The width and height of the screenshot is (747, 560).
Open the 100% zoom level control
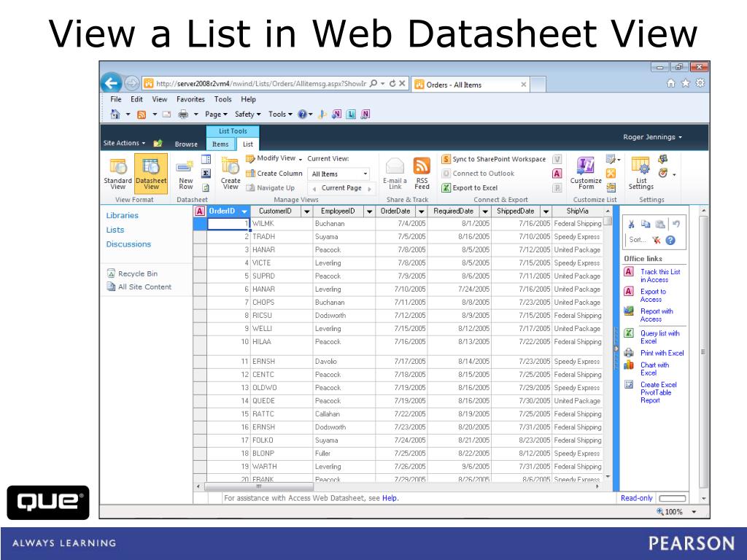pyautogui.click(x=676, y=511)
